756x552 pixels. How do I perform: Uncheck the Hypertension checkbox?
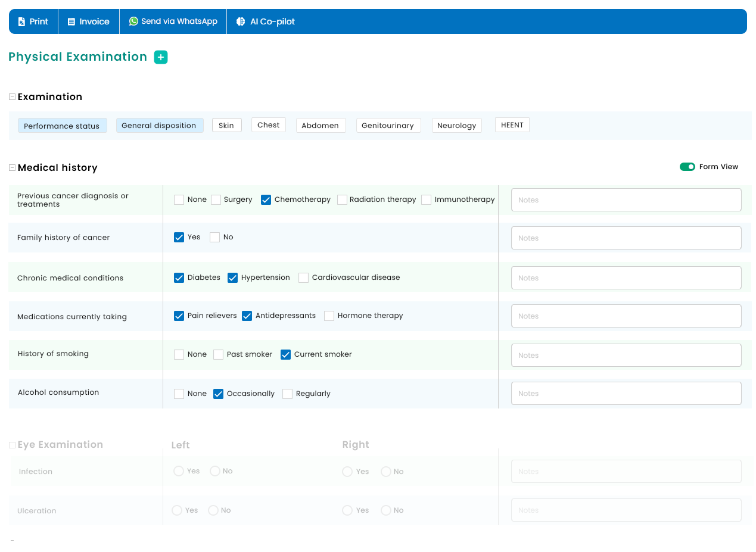tap(232, 277)
